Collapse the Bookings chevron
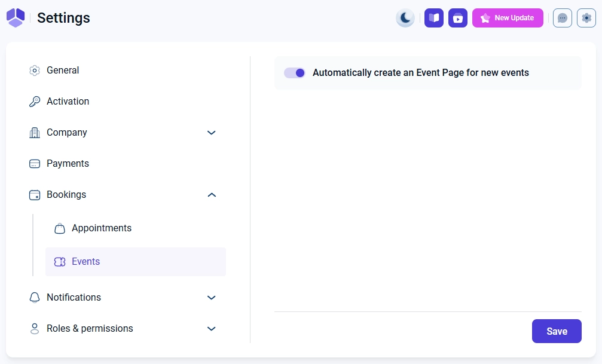 [x=212, y=195]
